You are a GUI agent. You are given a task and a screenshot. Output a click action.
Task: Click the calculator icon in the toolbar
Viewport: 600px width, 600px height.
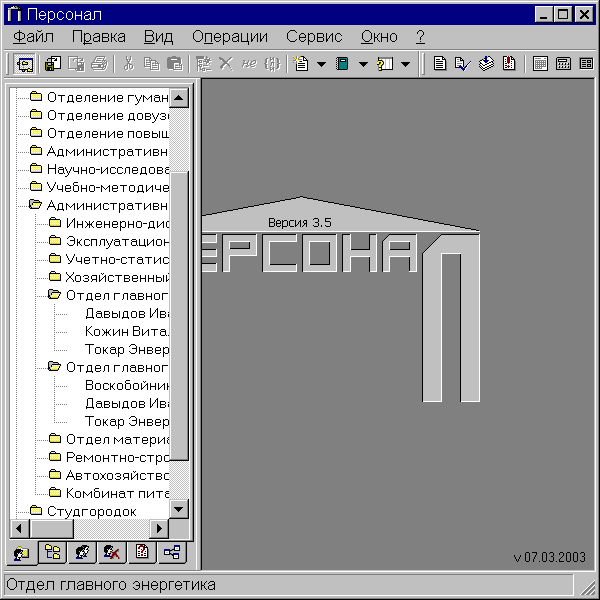click(563, 64)
